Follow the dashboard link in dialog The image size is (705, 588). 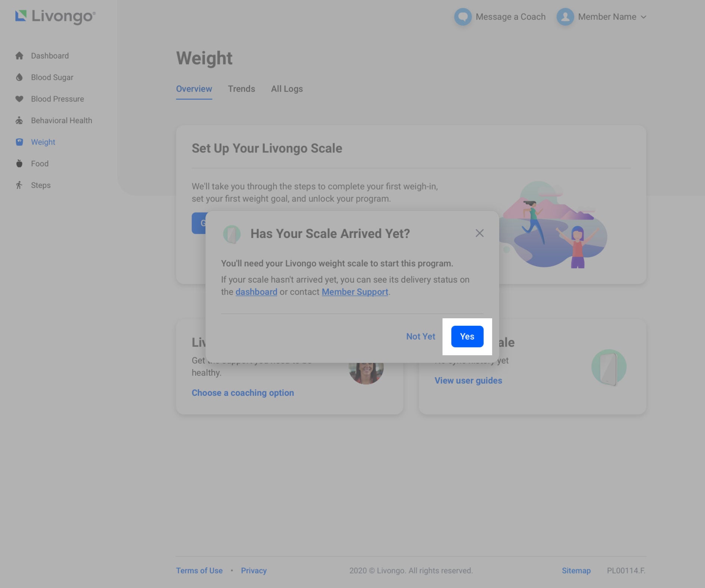coord(256,292)
